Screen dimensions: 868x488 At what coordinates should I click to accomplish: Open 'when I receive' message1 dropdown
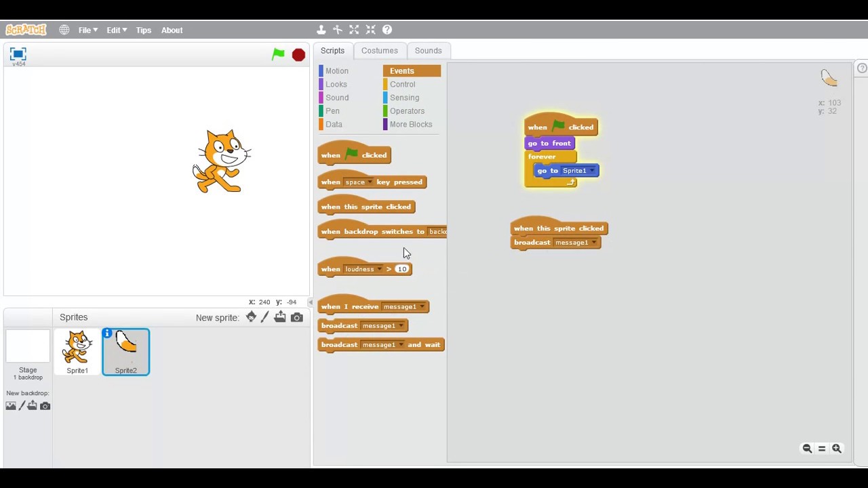[421, 307]
